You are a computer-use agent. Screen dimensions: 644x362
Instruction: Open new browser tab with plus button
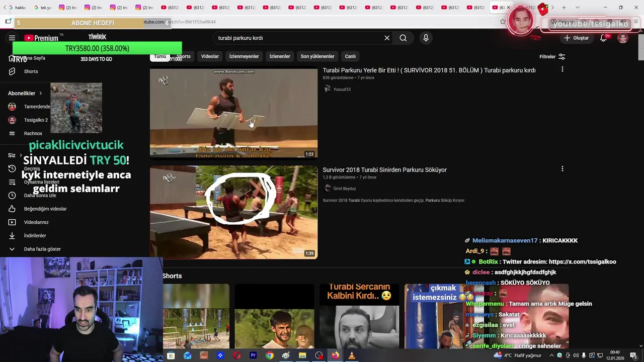(x=564, y=8)
